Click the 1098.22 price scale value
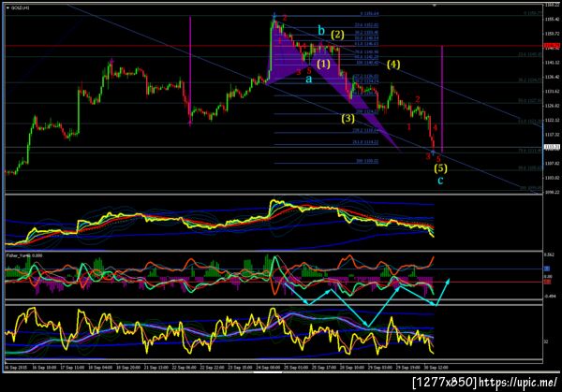Screen dimensions: 562x392 tap(552, 192)
